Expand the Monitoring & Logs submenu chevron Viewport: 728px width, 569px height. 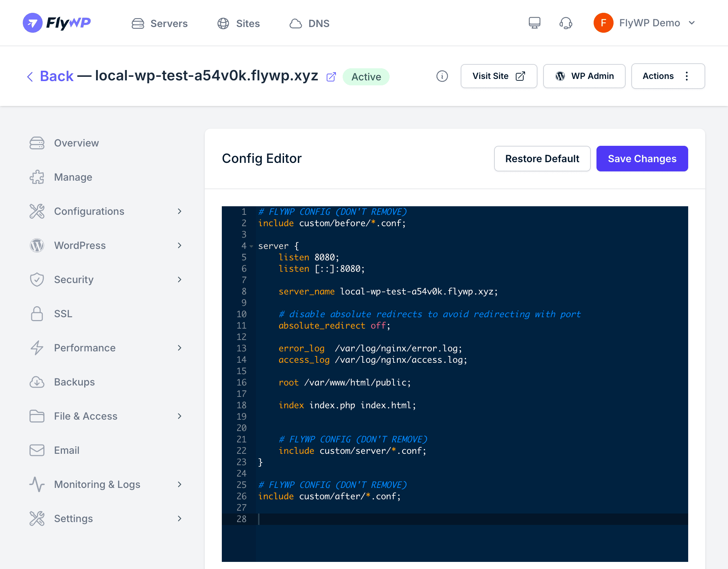click(180, 484)
